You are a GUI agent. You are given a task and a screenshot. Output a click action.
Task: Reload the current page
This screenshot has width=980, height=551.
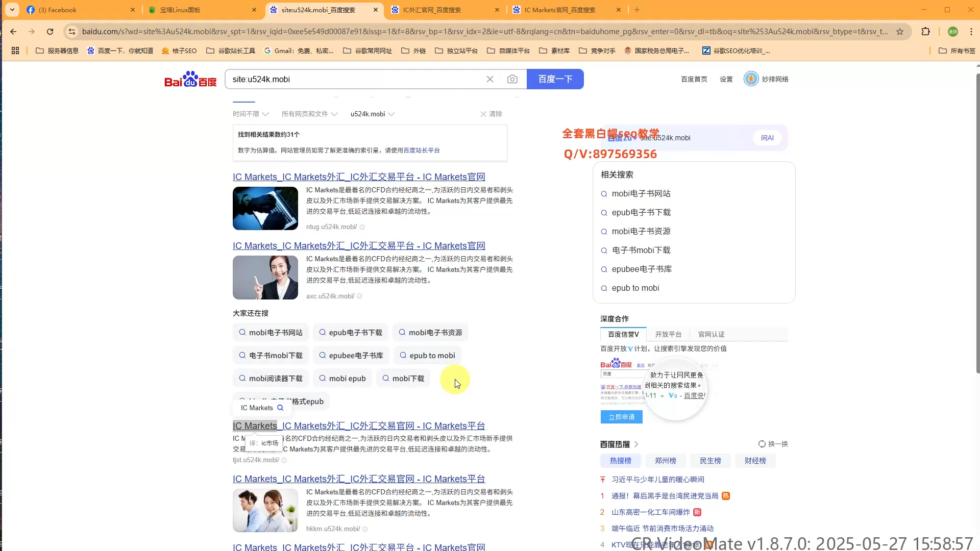50,32
